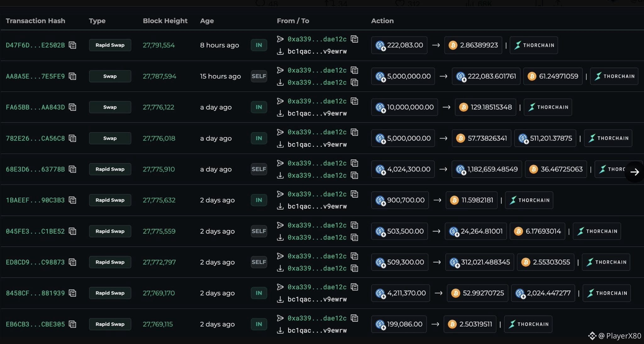Image resolution: width=644 pixels, height=344 pixels.
Task: Copy transaction hash D47F6D...E2502B
Action: (x=72, y=45)
